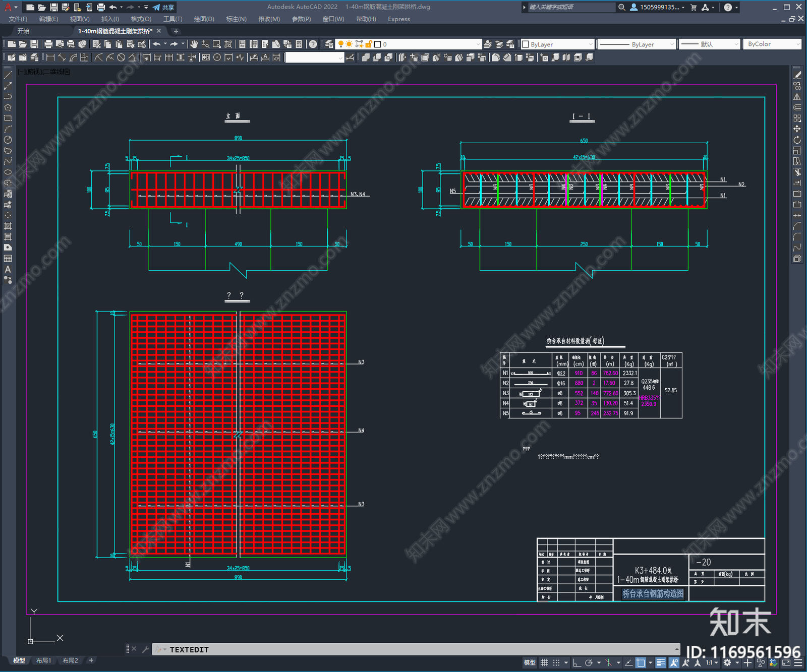Screen dimensions: 807x672
Task: Open the Express menu
Action: point(398,19)
